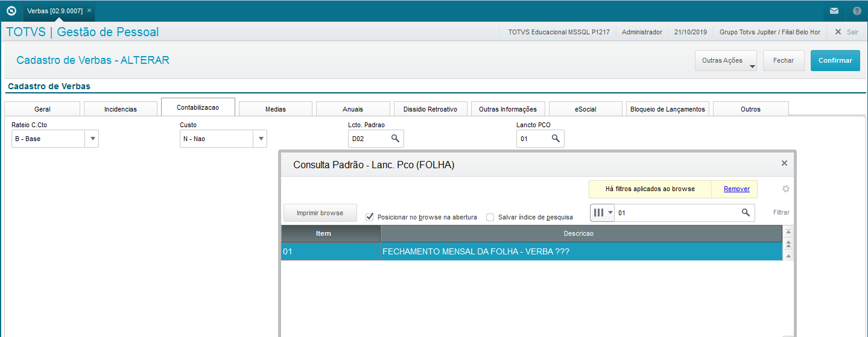Close the Consulta Padrão dialog
The width and height of the screenshot is (868, 337).
[x=784, y=163]
